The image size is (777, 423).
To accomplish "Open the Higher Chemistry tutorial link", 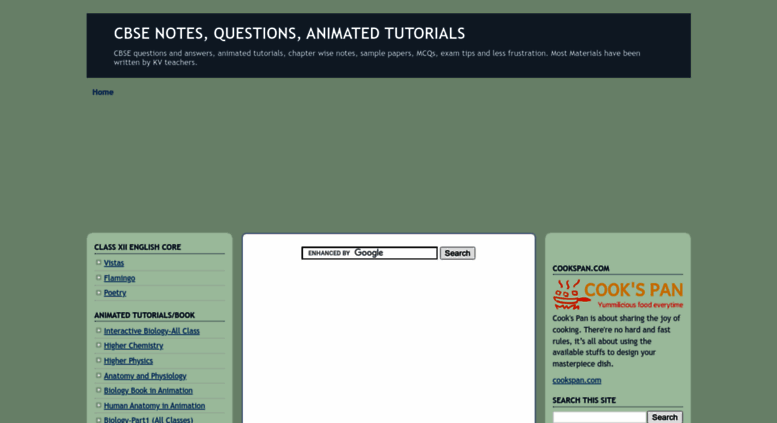I will [133, 346].
